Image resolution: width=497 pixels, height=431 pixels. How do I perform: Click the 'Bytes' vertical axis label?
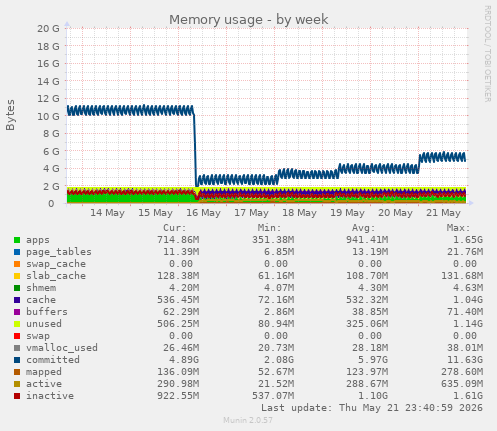coord(10,115)
